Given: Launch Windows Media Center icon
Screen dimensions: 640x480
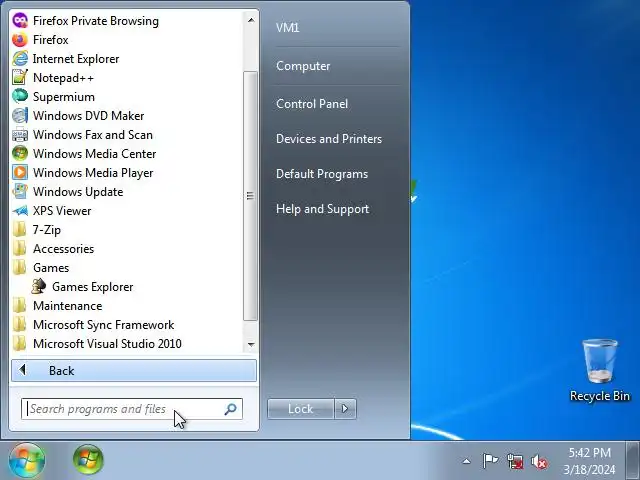Looking at the screenshot, I should (20, 153).
